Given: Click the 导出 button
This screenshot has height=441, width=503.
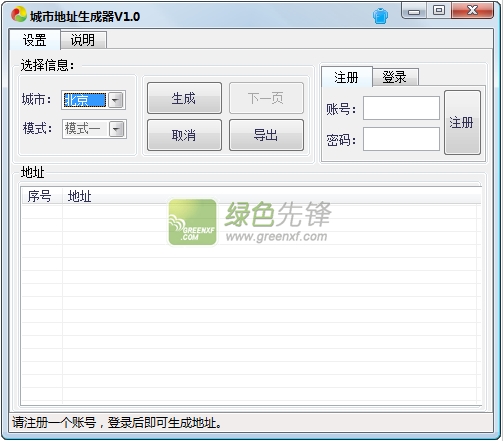Looking at the screenshot, I should coord(266,135).
